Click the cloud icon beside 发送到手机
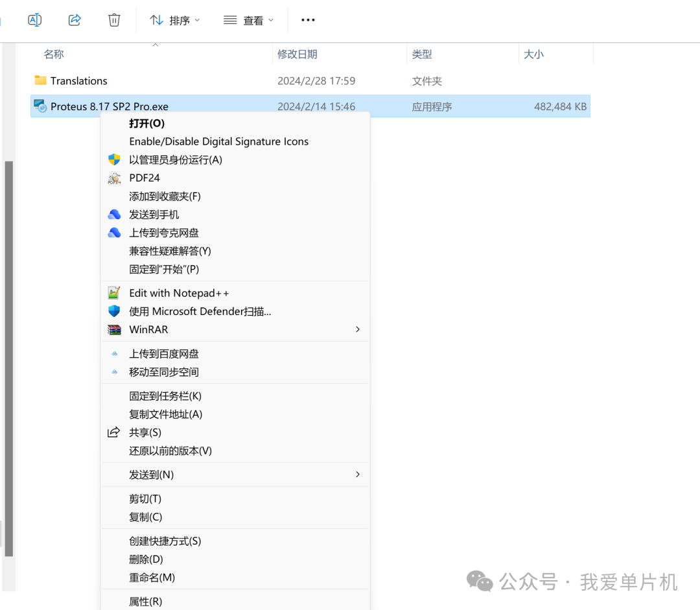Viewport: 700px width, 610px height. click(114, 215)
